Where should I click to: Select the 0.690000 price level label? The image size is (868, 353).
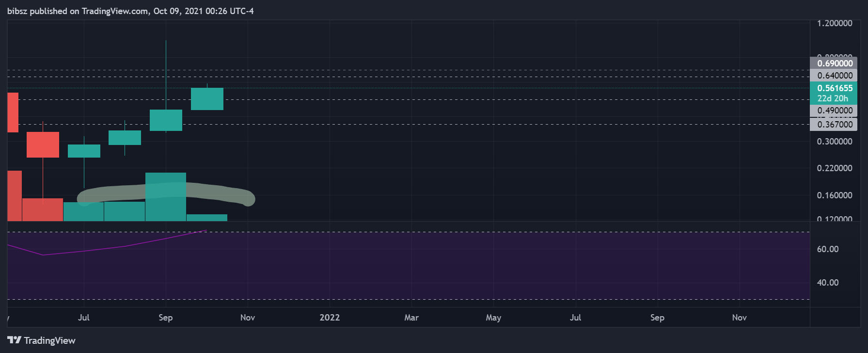834,64
